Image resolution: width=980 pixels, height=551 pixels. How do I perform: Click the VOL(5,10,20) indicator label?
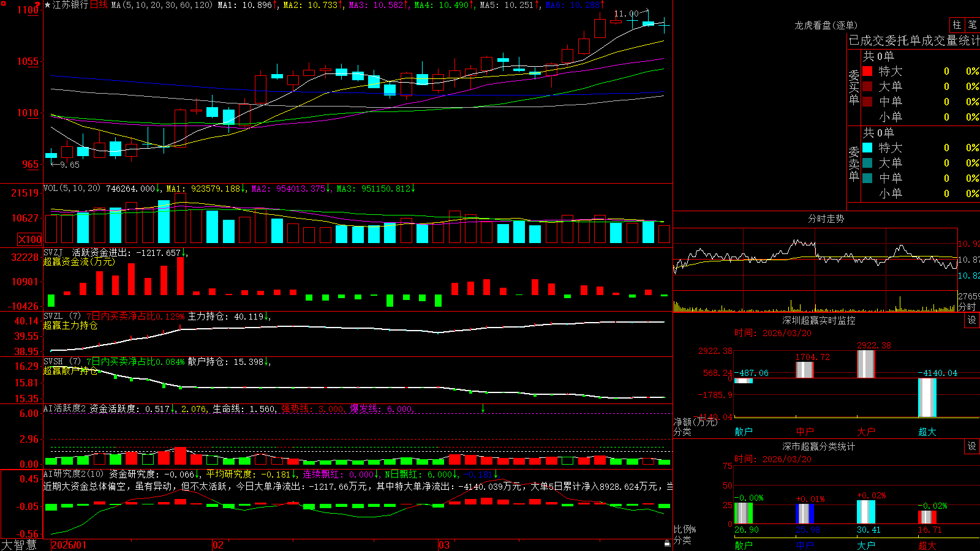72,189
